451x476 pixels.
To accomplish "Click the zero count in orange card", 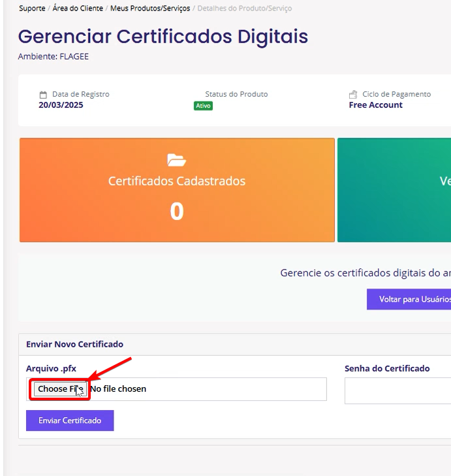I will (177, 212).
